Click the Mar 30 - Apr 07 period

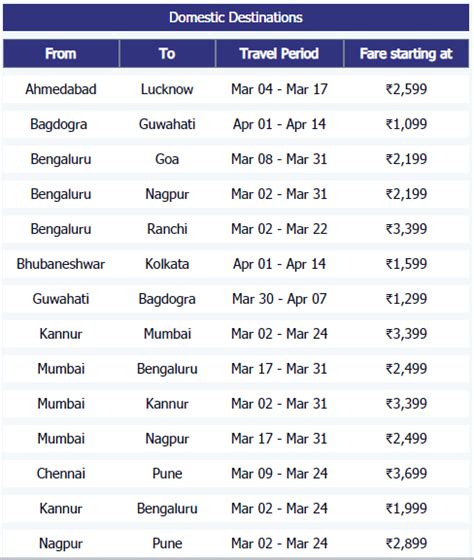279,299
